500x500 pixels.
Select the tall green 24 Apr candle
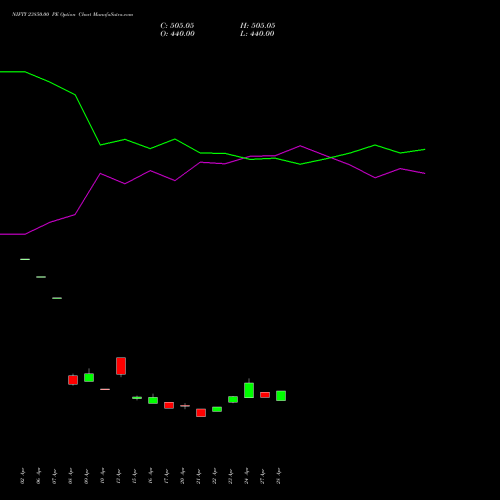tap(249, 390)
